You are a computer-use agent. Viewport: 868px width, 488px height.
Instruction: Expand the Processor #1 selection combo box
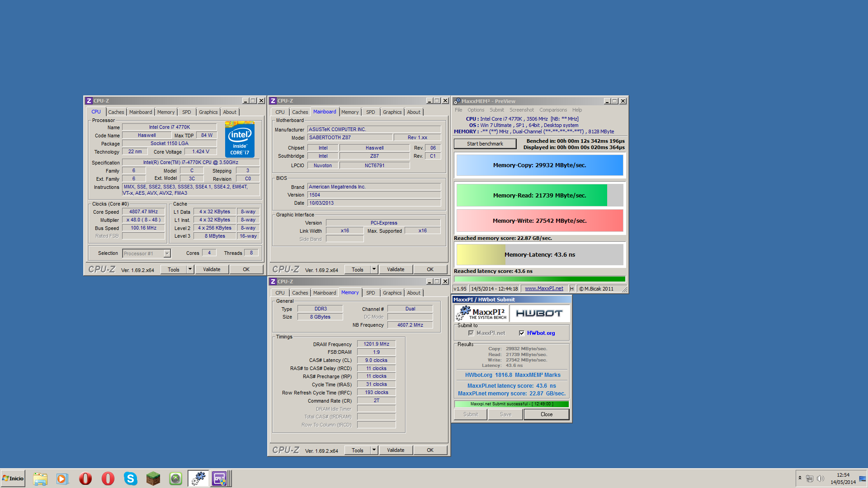[x=167, y=253]
